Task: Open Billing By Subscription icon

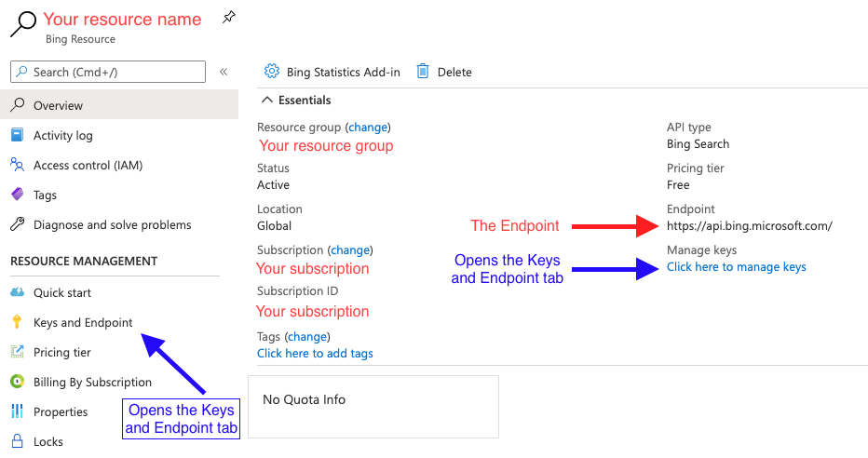Action: pyautogui.click(x=17, y=381)
